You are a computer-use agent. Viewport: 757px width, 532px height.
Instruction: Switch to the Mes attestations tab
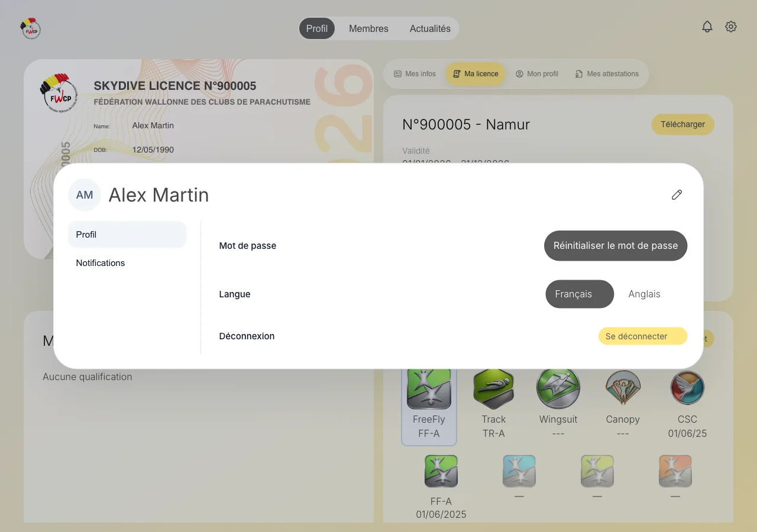point(607,74)
